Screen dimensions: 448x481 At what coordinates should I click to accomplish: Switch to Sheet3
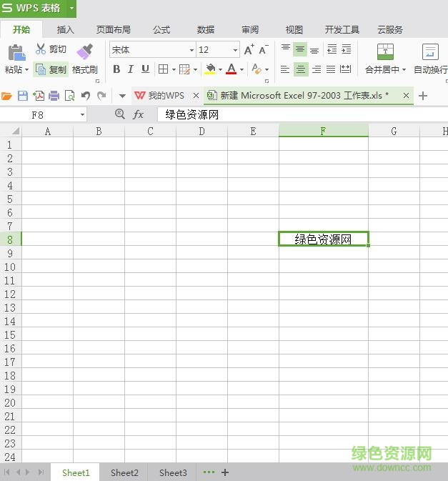[173, 472]
